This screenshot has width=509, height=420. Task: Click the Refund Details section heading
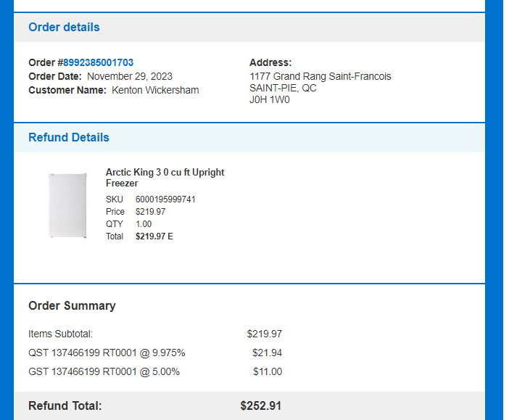pos(69,137)
